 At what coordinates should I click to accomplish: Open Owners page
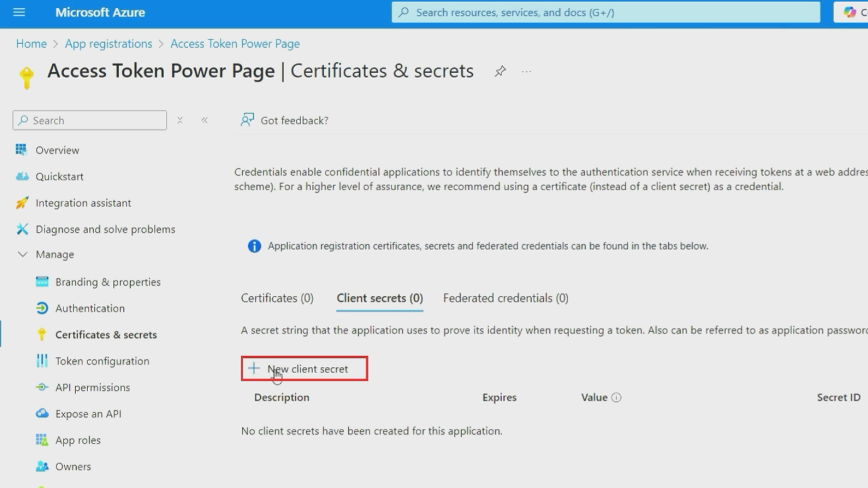coord(73,467)
